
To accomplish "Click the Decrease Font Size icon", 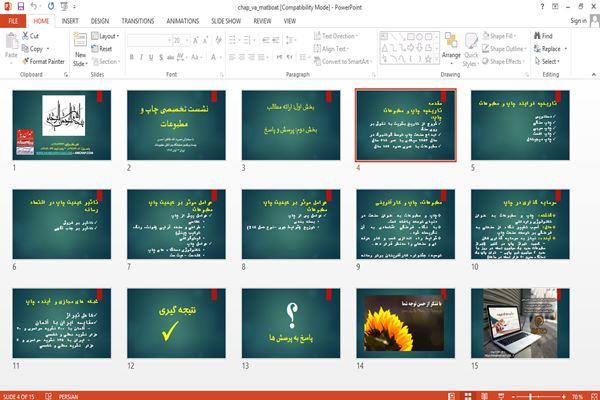I will 205,40.
